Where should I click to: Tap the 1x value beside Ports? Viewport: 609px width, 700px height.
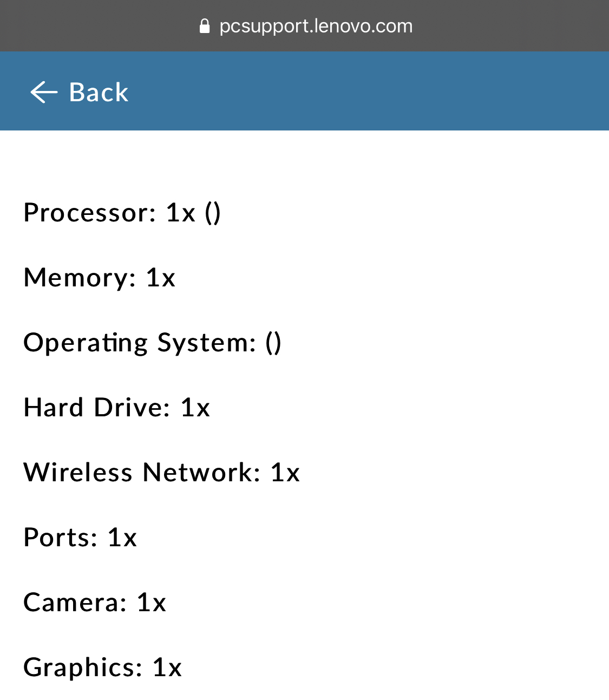122,537
